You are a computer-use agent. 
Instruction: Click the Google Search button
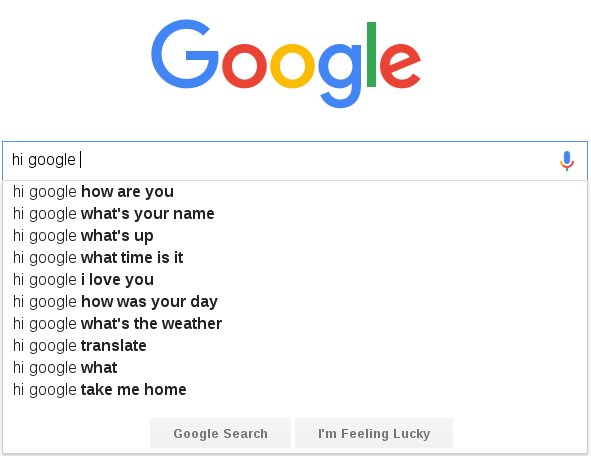click(220, 433)
